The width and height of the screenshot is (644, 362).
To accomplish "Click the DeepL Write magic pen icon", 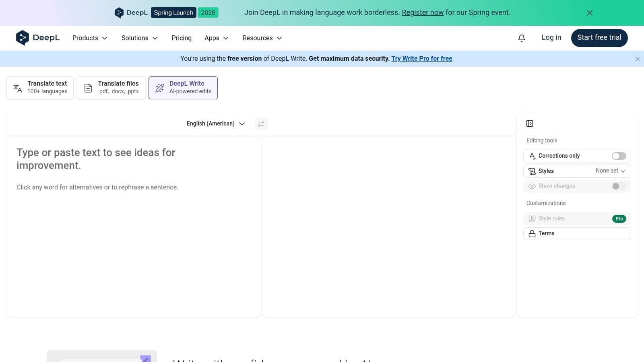I will tap(160, 88).
